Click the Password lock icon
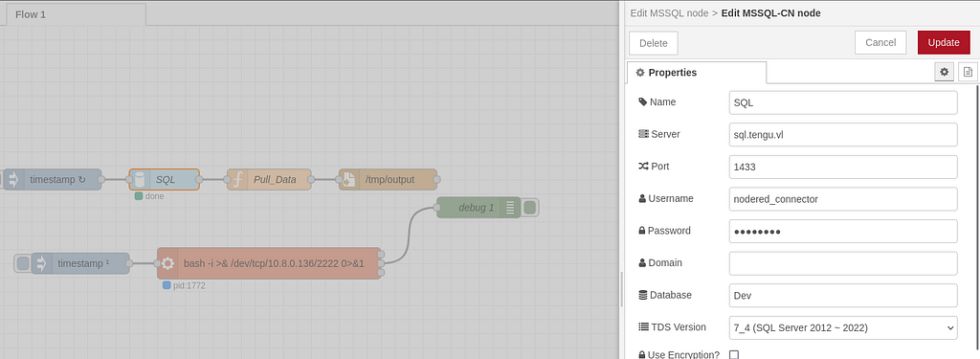This screenshot has height=359, width=980. click(642, 231)
